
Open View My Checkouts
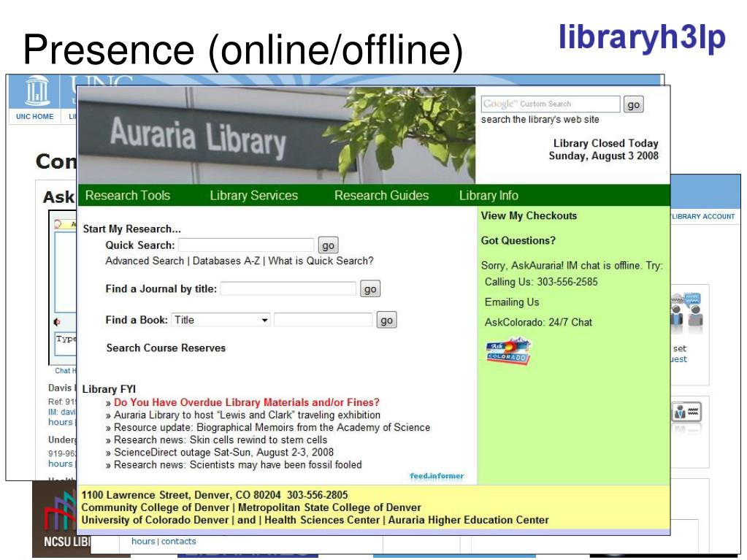point(529,215)
